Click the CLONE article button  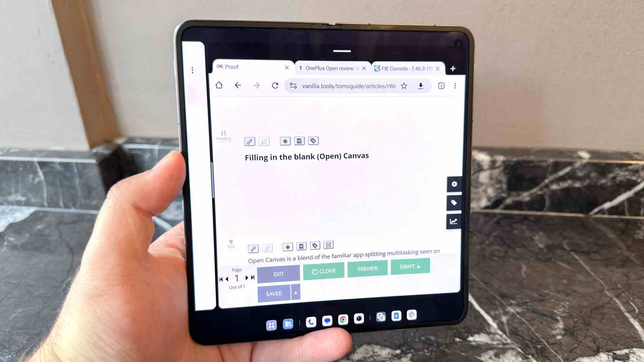(x=323, y=271)
